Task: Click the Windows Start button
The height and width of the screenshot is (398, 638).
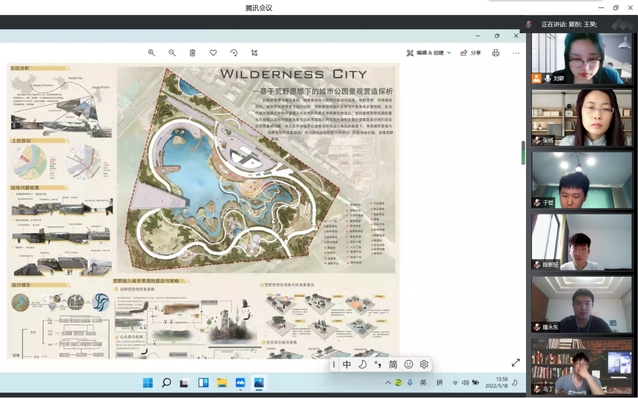Action: point(148,383)
